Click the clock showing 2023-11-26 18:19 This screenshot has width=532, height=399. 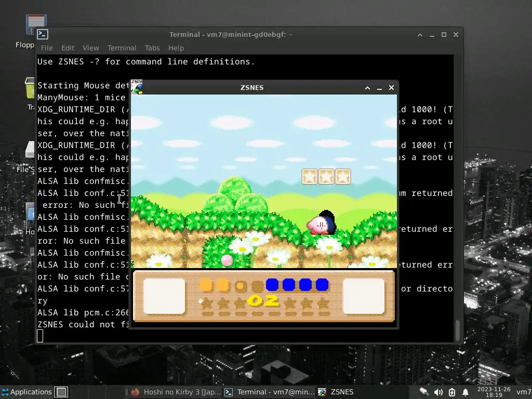click(x=494, y=392)
